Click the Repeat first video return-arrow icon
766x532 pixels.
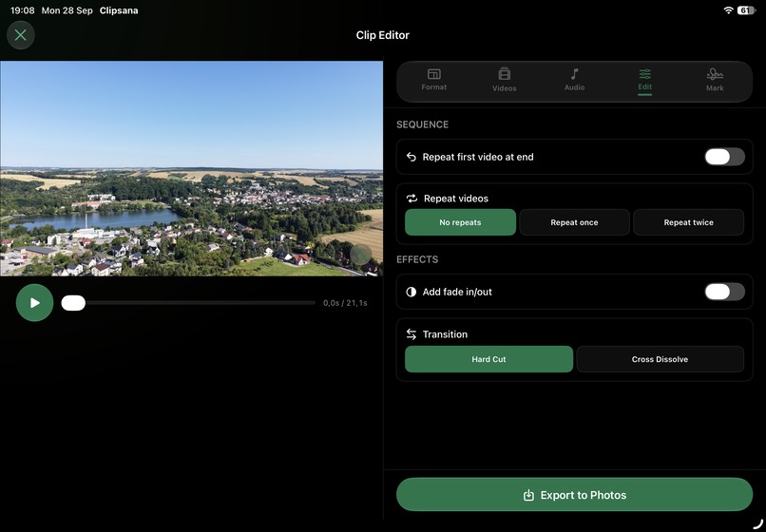tap(412, 157)
